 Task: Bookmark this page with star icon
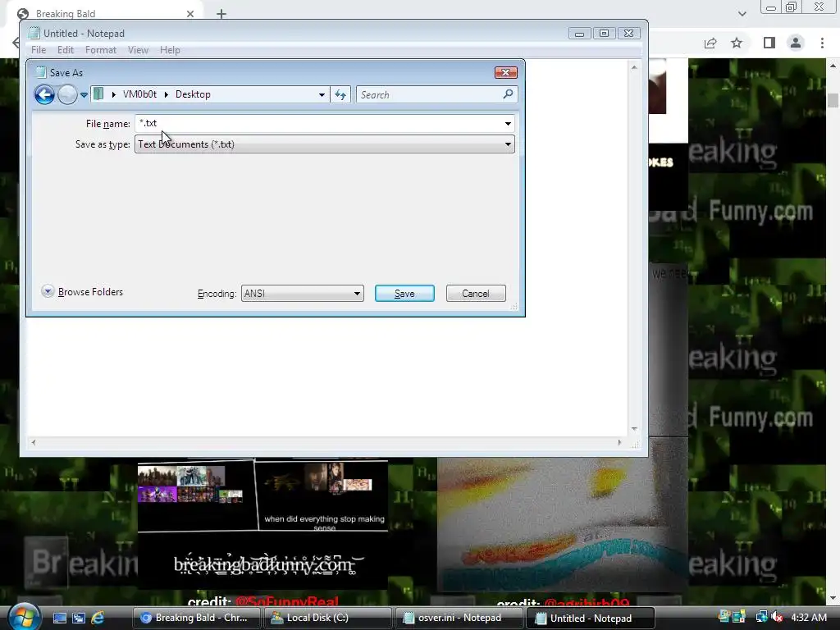737,43
